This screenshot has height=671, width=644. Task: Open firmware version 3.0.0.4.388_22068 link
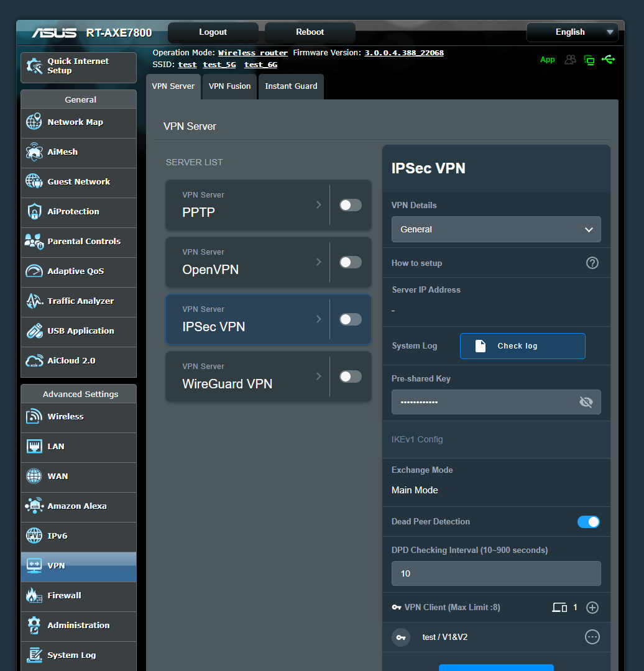click(404, 53)
